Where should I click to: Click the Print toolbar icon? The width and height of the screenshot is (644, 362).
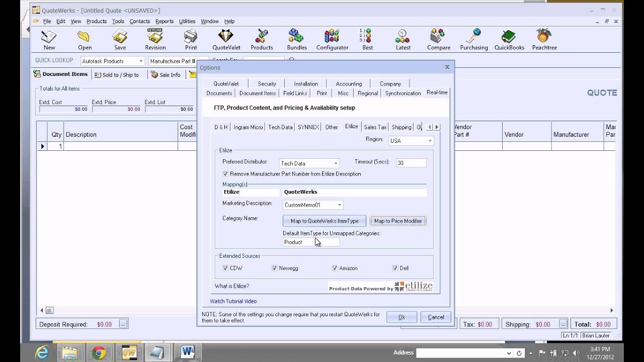click(x=191, y=40)
